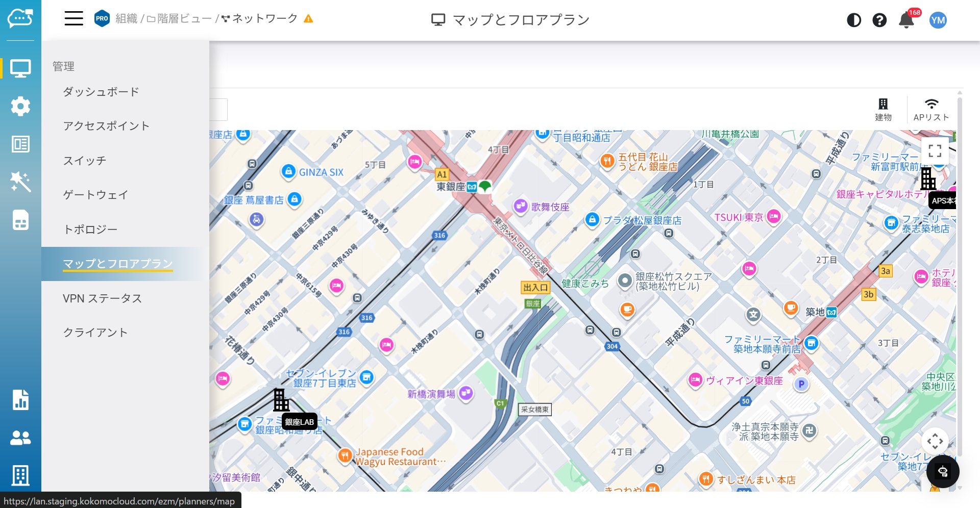Open the users group sidebar icon
This screenshot has width=980, height=508.
click(20, 438)
